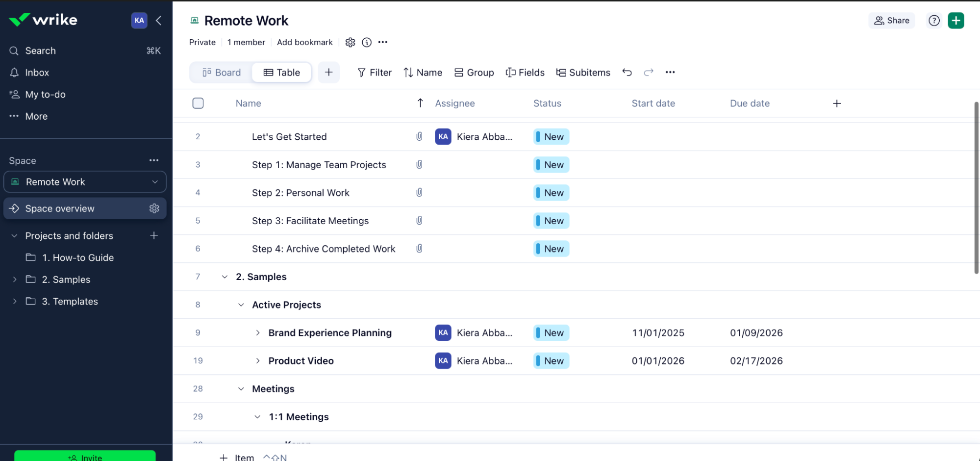Open Search from the sidebar

point(40,51)
